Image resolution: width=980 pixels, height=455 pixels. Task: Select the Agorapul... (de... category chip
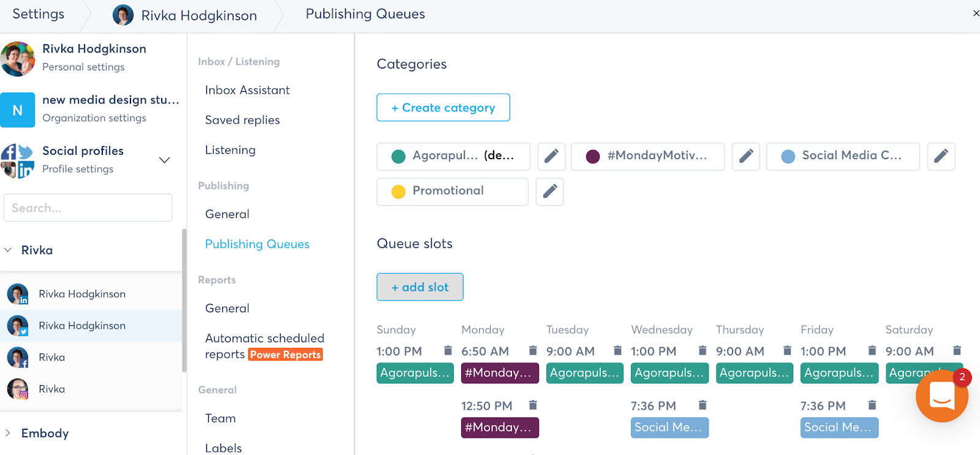point(453,156)
